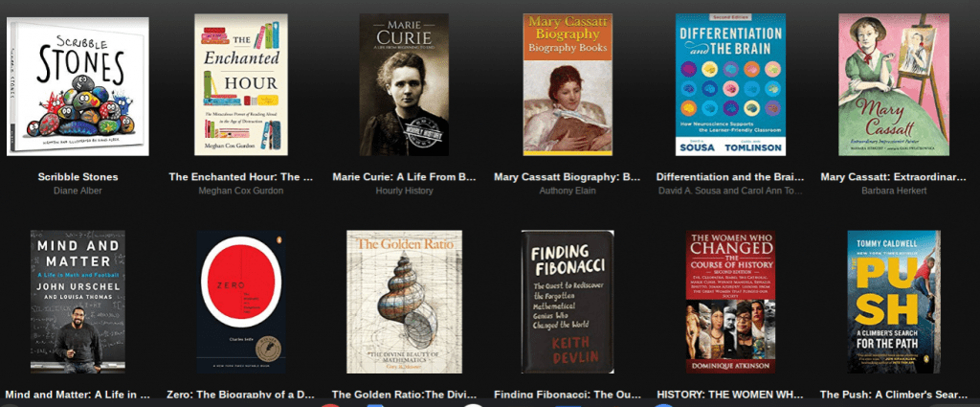Viewport: 980px width, 407px height.
Task: Select The Golden Ratio shell cover
Action: click(405, 302)
